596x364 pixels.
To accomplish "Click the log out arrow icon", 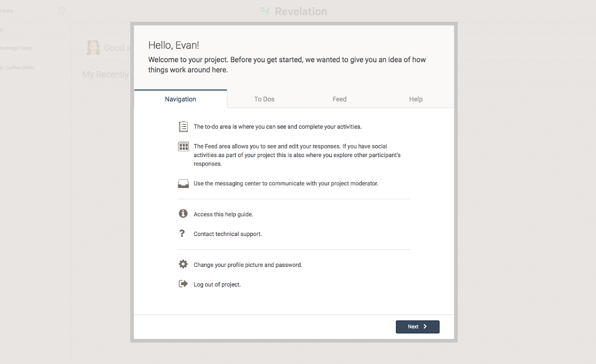I will [183, 284].
